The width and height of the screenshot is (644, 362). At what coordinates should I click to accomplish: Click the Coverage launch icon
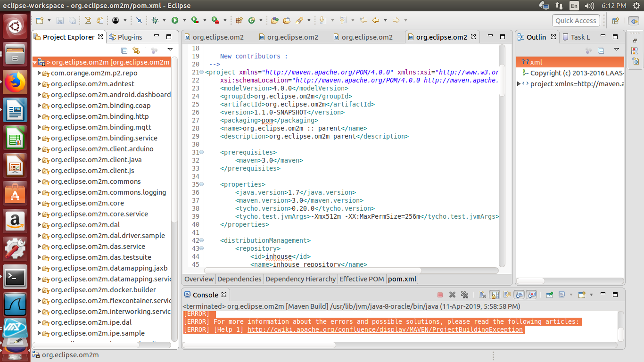[194, 20]
